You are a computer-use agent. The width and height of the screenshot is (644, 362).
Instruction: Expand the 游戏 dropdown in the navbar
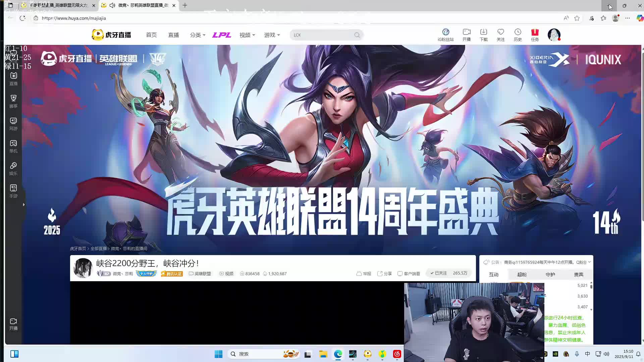point(272,35)
